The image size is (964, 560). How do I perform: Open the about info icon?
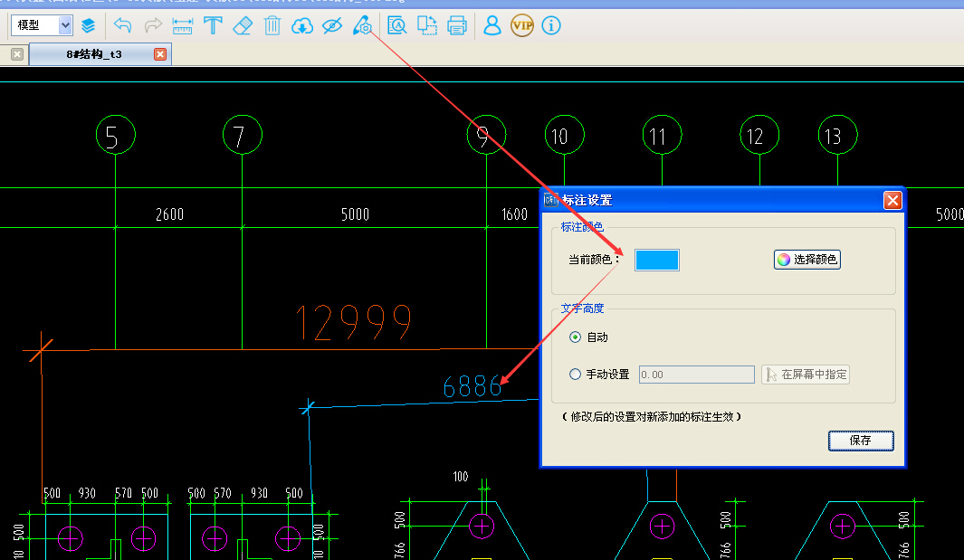click(x=551, y=26)
